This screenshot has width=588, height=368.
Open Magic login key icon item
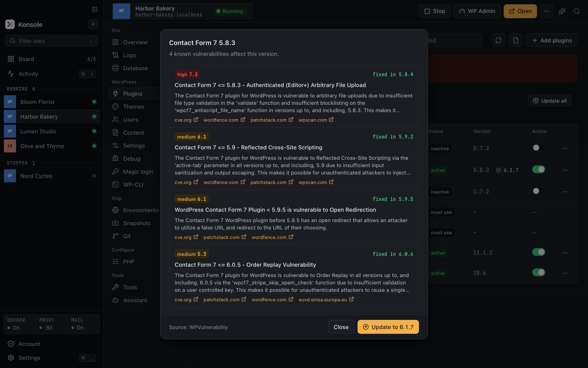click(x=134, y=172)
